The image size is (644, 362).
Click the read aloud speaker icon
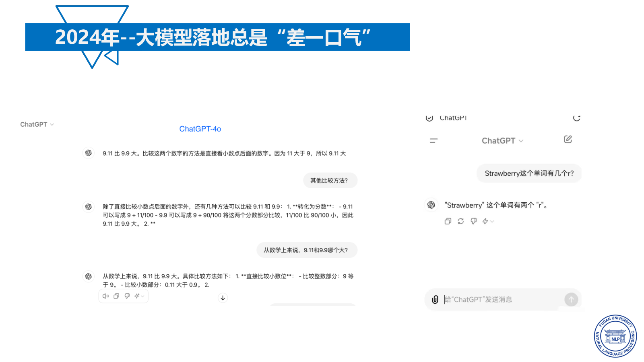[105, 296]
